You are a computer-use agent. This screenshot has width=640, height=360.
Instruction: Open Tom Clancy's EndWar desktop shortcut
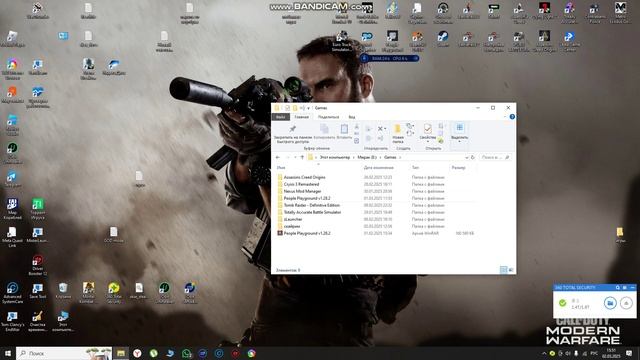click(x=12, y=321)
